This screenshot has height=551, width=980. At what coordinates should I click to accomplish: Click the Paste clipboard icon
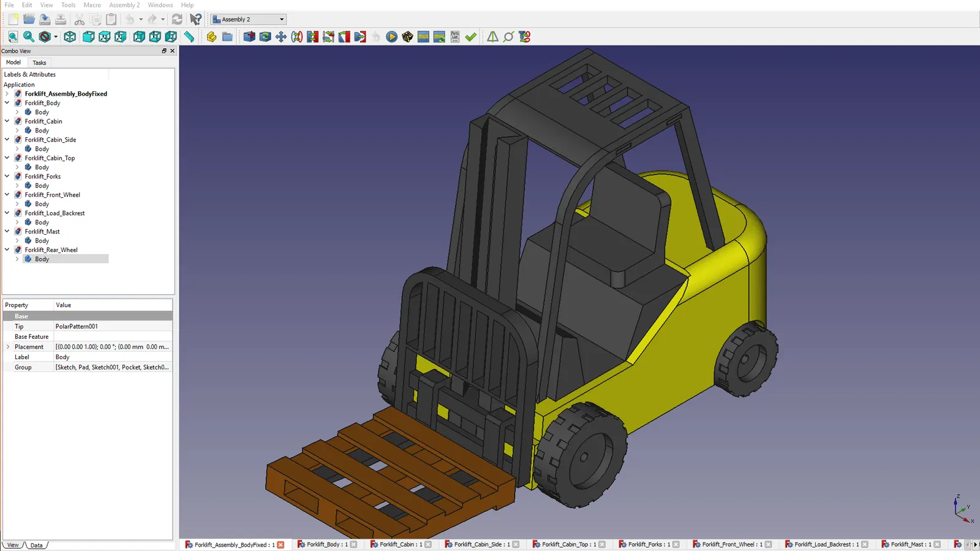(x=111, y=20)
